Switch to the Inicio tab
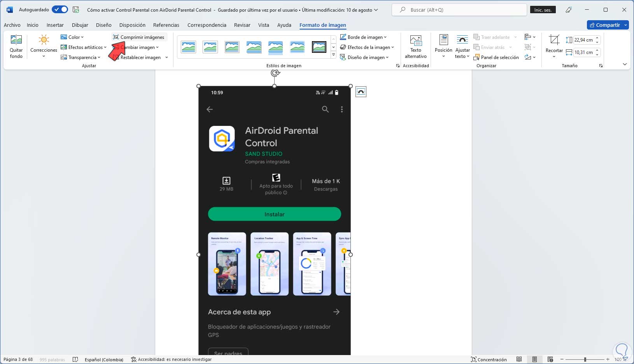The image size is (634, 364). point(33,25)
